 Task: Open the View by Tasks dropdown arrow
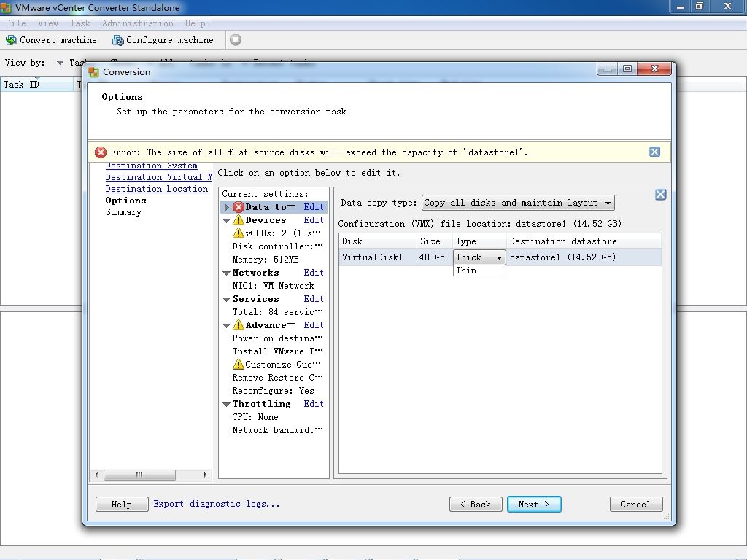60,63
